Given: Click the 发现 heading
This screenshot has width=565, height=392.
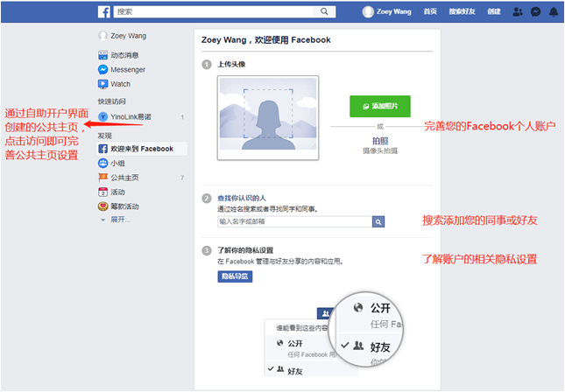Looking at the screenshot, I should click(104, 136).
